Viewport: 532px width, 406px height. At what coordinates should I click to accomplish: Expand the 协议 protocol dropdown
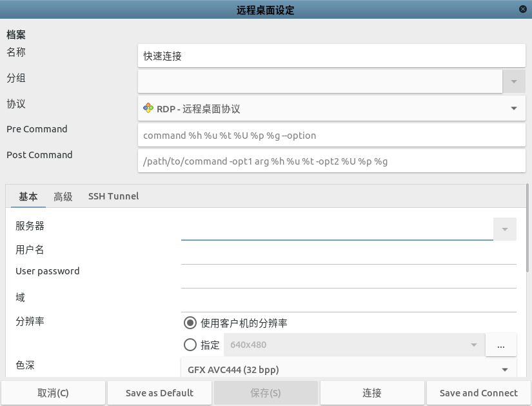[x=514, y=108]
